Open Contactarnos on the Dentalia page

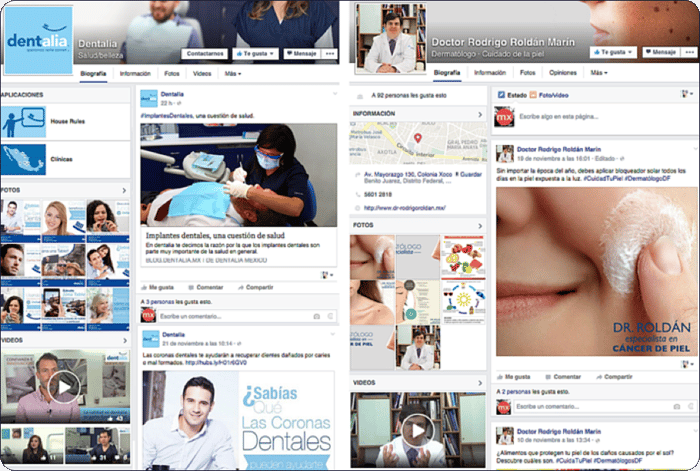point(205,54)
